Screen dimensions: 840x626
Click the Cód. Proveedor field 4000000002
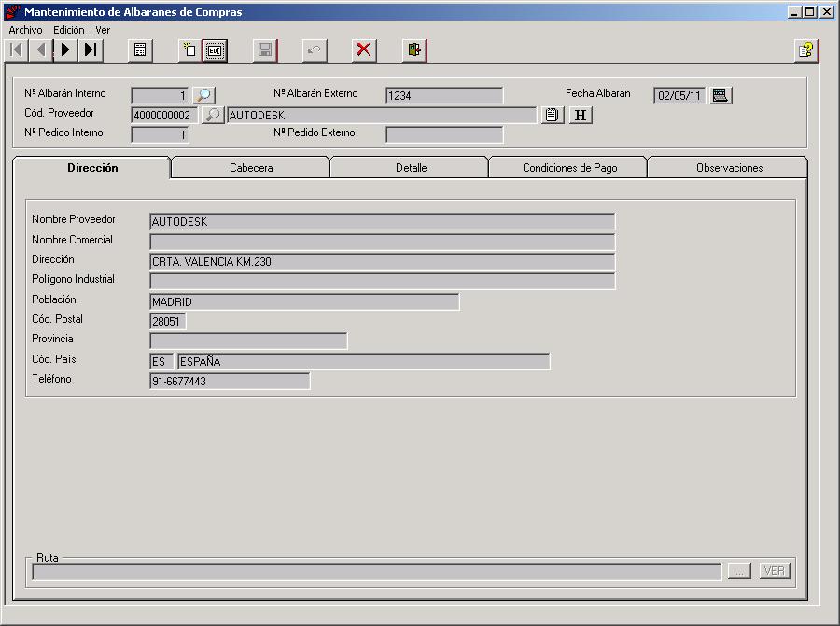tap(164, 115)
